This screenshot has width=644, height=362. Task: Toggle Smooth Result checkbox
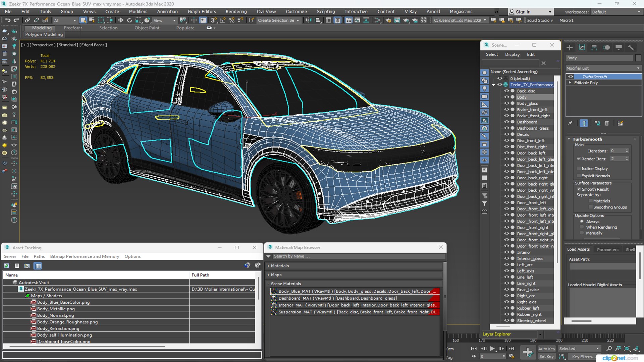579,189
